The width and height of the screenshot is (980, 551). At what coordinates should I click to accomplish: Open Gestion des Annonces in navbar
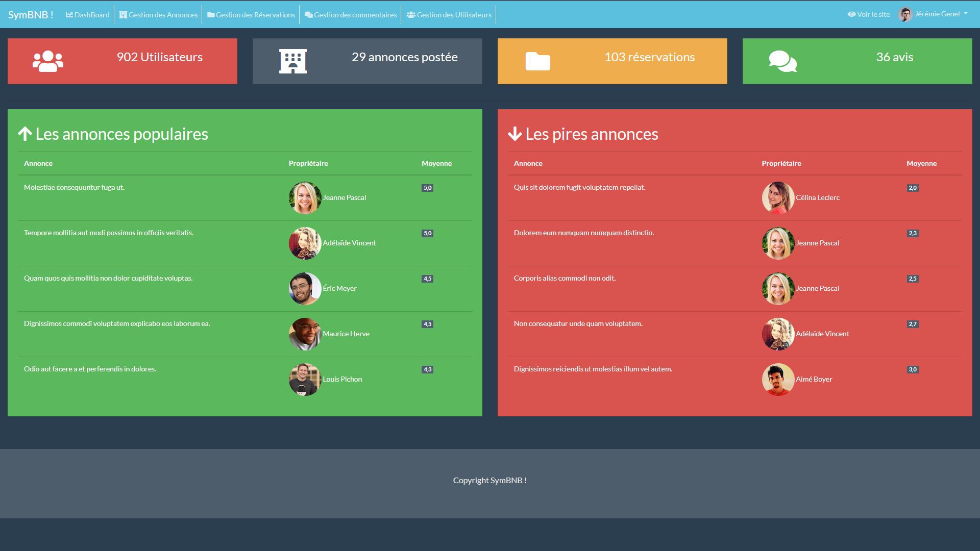click(x=159, y=15)
